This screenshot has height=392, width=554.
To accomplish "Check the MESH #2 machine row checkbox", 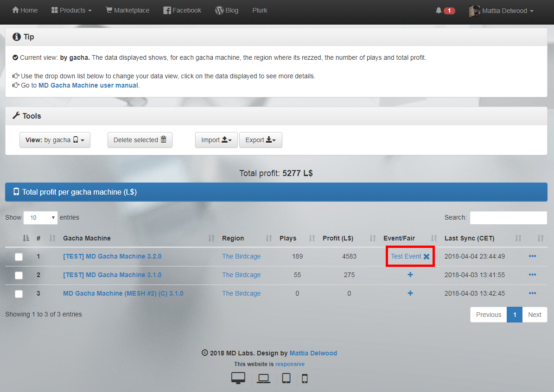I will [x=19, y=294].
